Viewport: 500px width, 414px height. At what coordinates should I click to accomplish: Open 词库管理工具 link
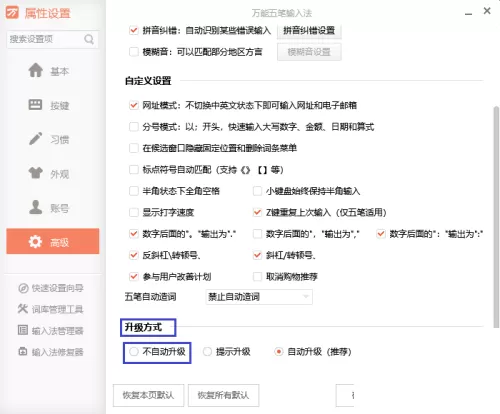click(x=51, y=309)
